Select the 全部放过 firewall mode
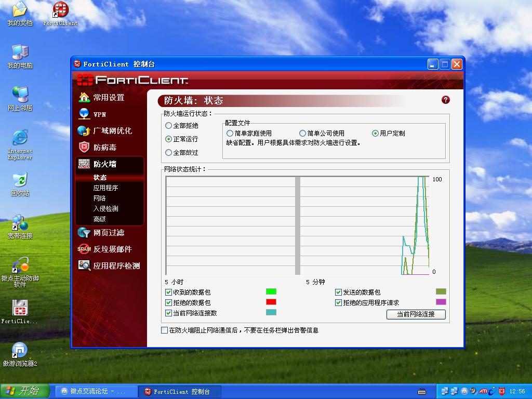The image size is (532, 399). pos(168,153)
